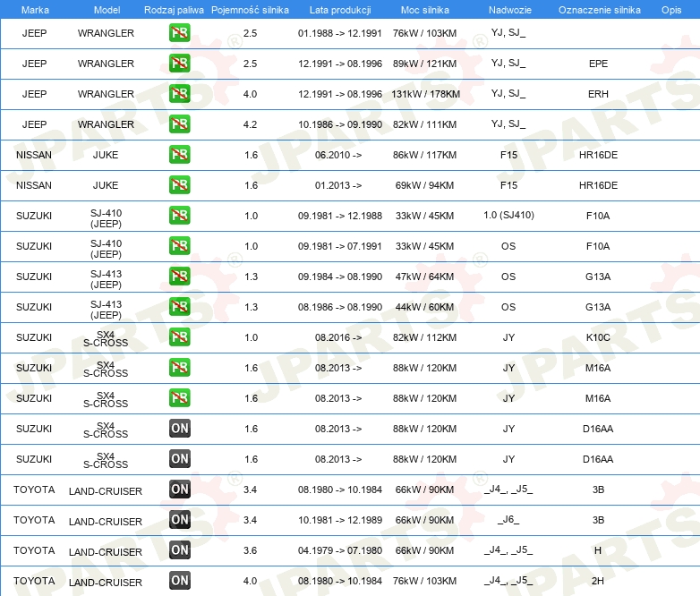The image size is (700, 596).
Task: Select engine code EPE cell
Action: (598, 64)
